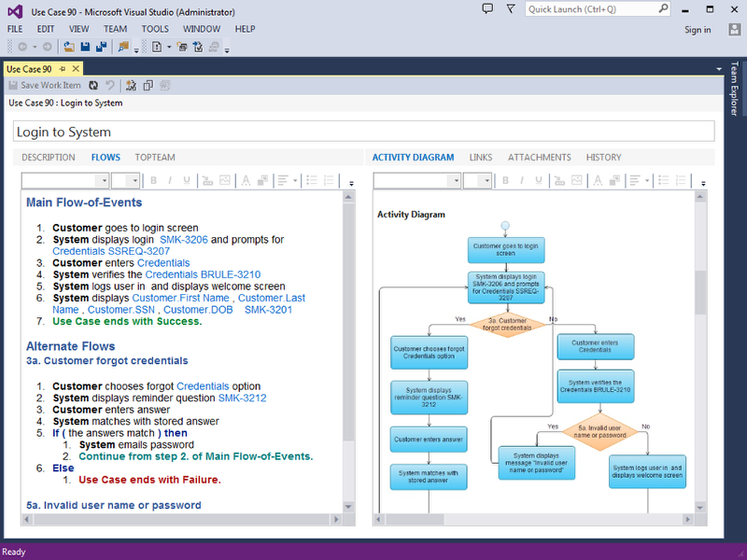Click the feedback speech bubble icon
The height and width of the screenshot is (560, 747).
(x=488, y=8)
